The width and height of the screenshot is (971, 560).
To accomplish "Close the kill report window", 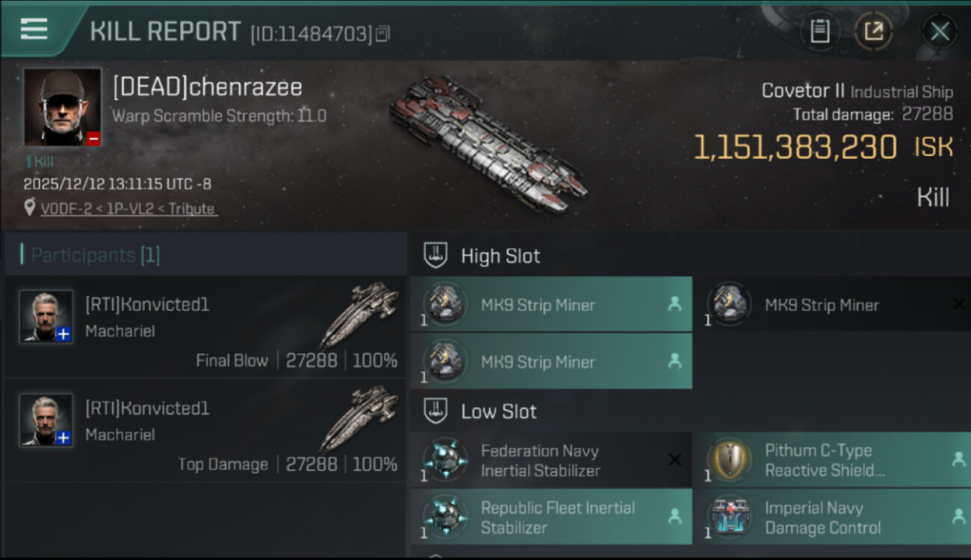I will pyautogui.click(x=939, y=31).
